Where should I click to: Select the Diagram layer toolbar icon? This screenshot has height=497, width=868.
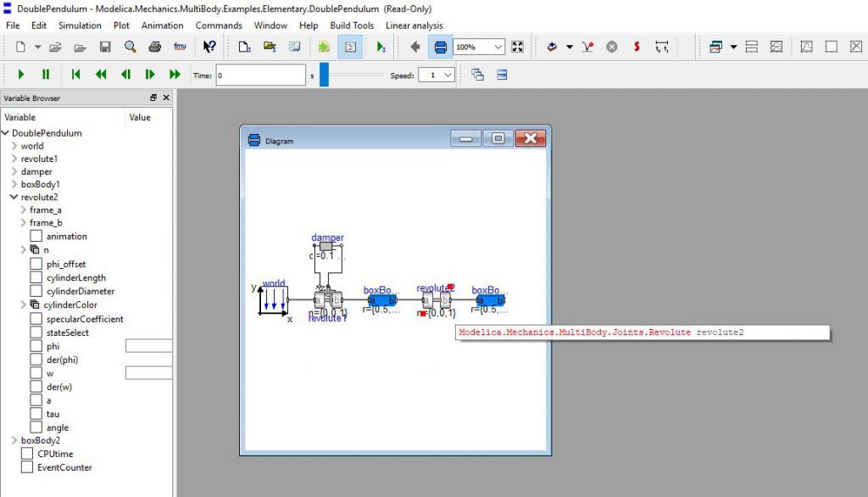440,47
